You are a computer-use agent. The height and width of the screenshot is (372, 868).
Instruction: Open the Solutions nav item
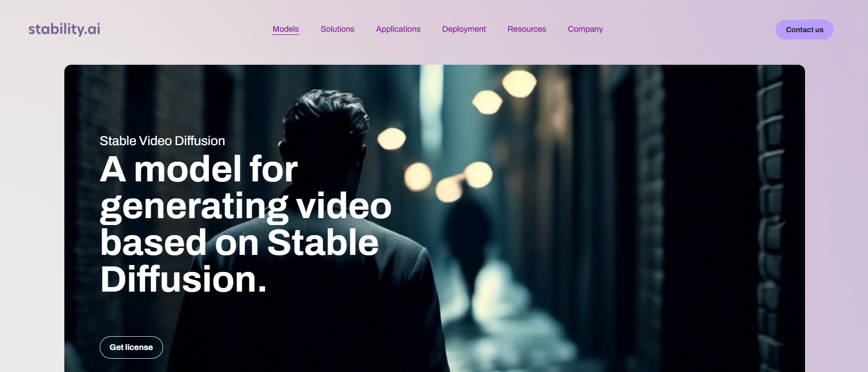pyautogui.click(x=337, y=29)
